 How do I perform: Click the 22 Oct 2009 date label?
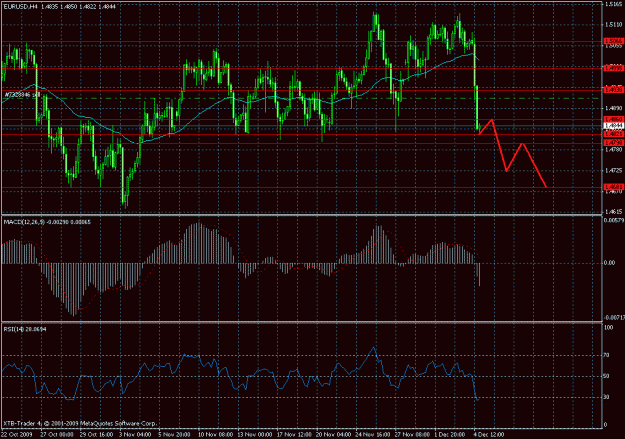pyautogui.click(x=17, y=434)
